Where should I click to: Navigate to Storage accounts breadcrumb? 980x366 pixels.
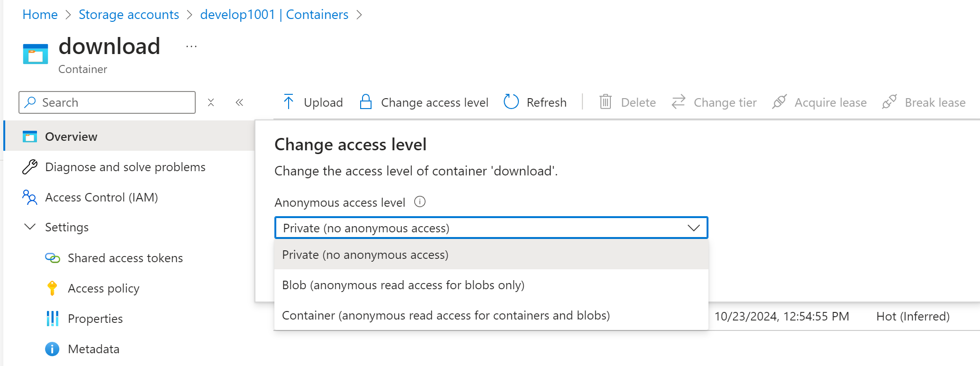click(x=129, y=15)
